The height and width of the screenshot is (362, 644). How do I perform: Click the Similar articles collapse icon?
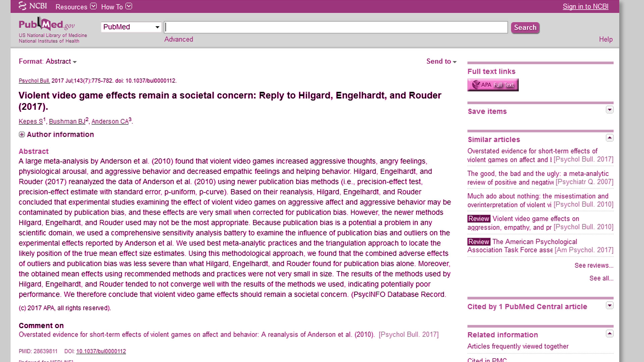pyautogui.click(x=610, y=137)
